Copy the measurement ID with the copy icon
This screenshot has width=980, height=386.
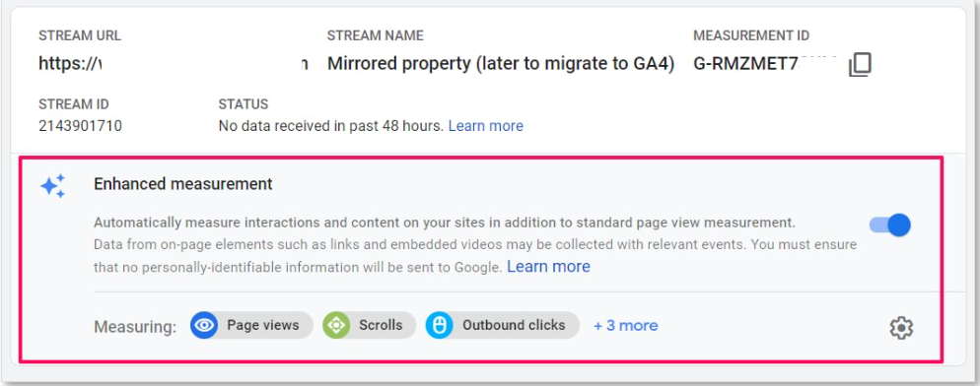(860, 64)
